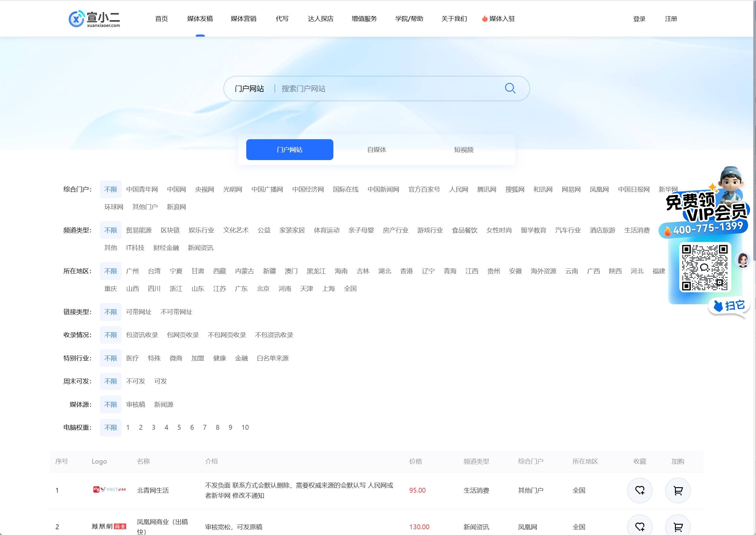Click the QR code image
This screenshot has width=756, height=535.
[705, 267]
